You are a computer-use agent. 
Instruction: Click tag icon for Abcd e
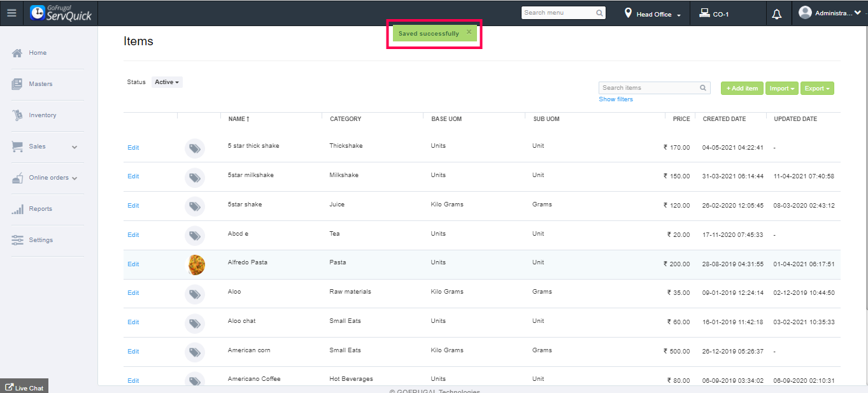click(195, 236)
